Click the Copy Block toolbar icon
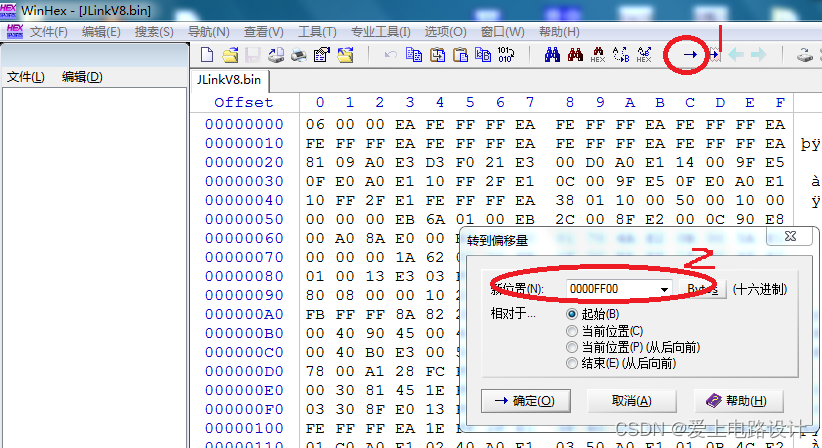Image resolution: width=822 pixels, height=448 pixels. (414, 54)
